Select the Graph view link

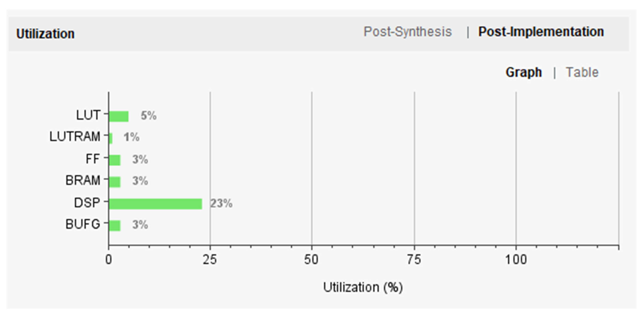pos(524,73)
